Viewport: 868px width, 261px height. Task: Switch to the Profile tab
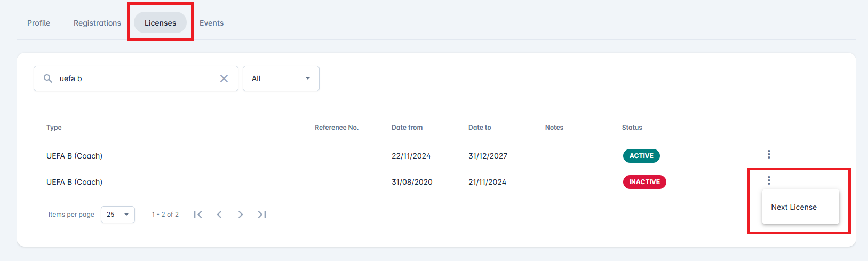pyautogui.click(x=39, y=23)
